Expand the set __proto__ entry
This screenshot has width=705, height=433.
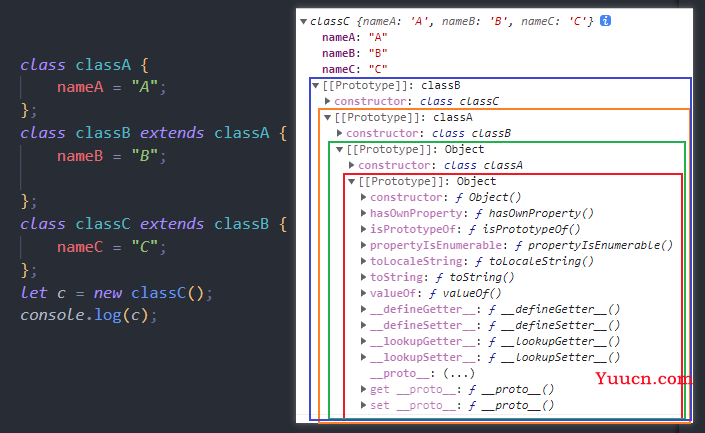[x=364, y=405]
